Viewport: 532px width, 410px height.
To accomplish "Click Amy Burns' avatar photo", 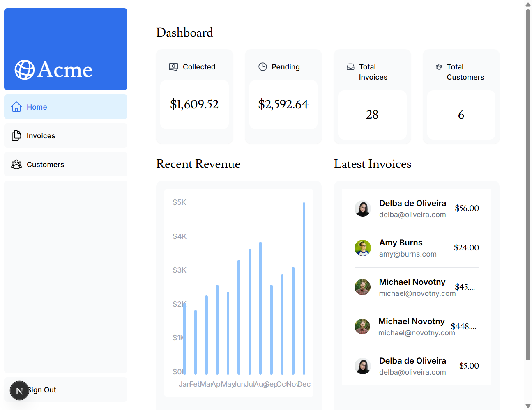I will click(x=363, y=248).
